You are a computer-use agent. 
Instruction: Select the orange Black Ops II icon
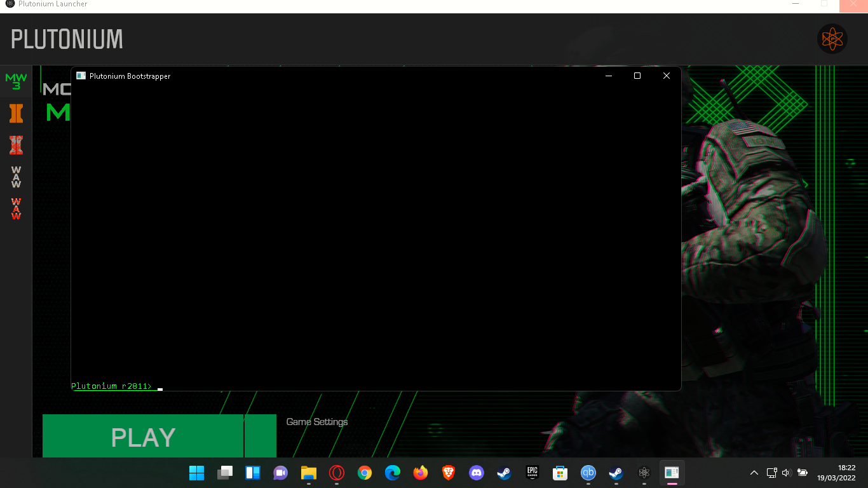(x=16, y=113)
